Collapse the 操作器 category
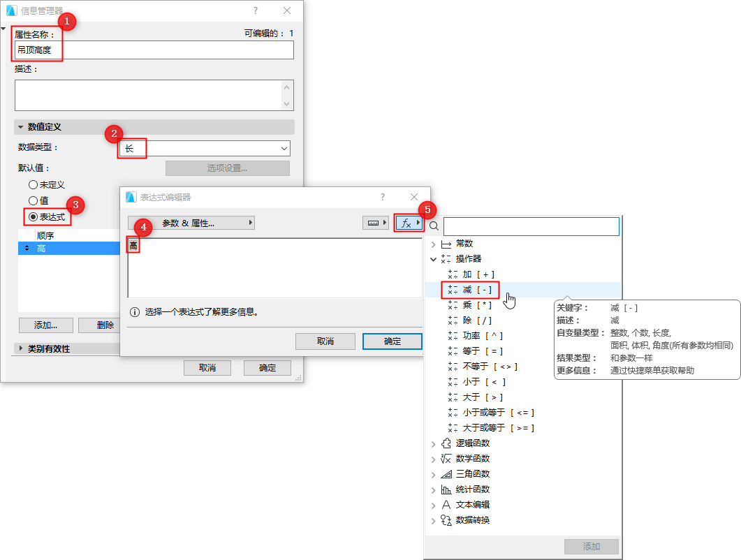 [434, 257]
